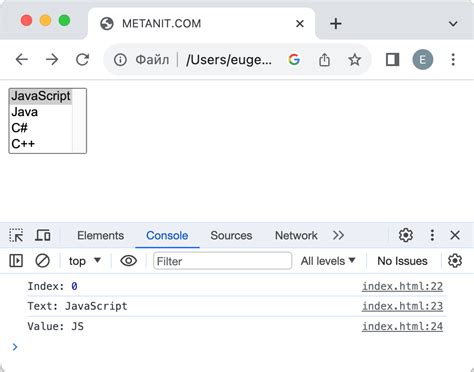The height and width of the screenshot is (372, 474).
Task: Select the METANIT.COM tab
Action: click(202, 23)
